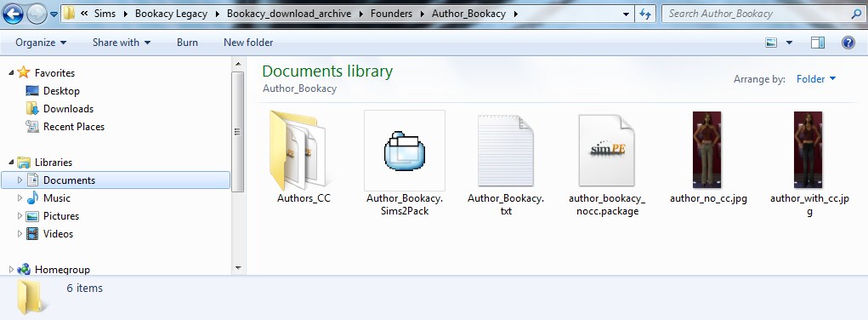Select the Pictures library
The height and width of the screenshot is (320, 868).
pos(61,215)
